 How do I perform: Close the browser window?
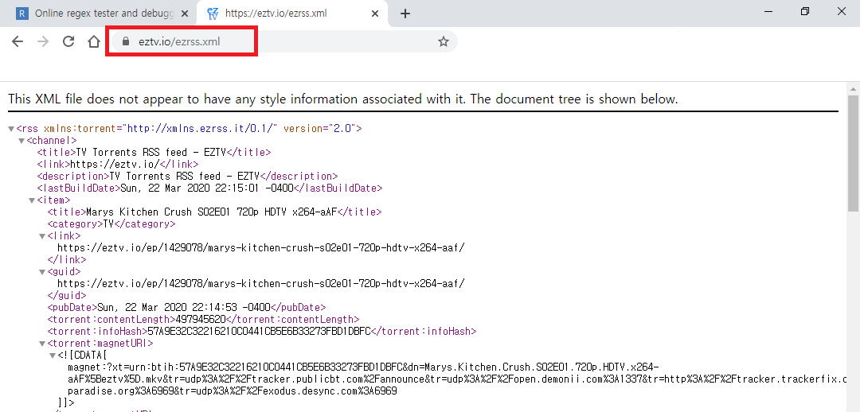click(842, 11)
